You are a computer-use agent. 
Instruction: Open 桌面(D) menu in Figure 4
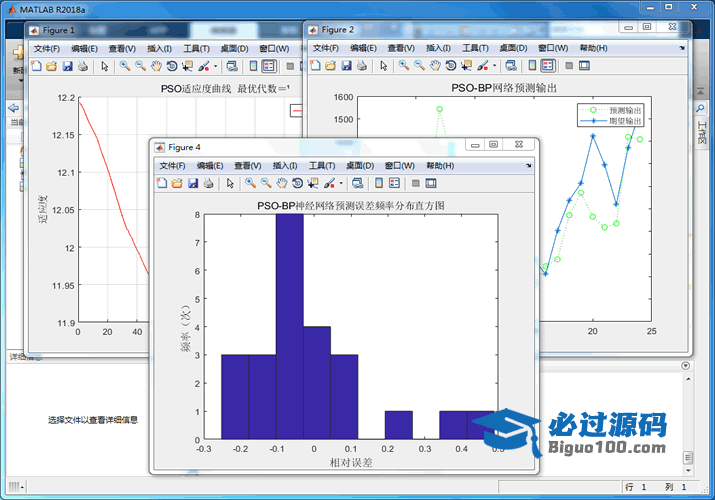pyautogui.click(x=360, y=166)
